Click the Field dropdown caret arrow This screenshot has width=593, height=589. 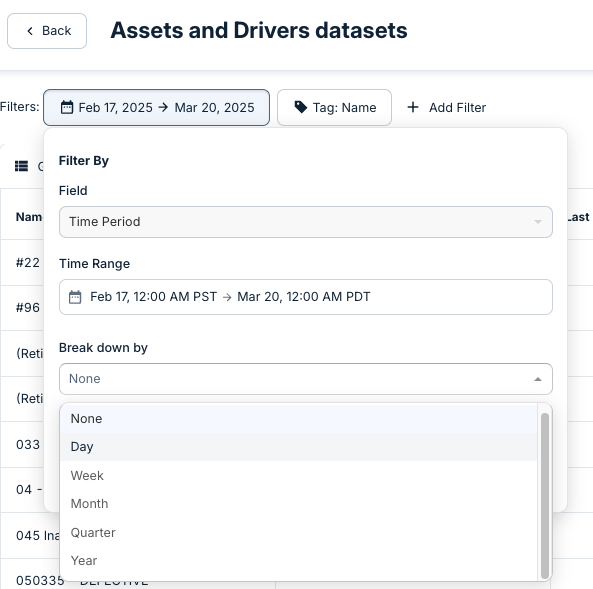point(538,222)
